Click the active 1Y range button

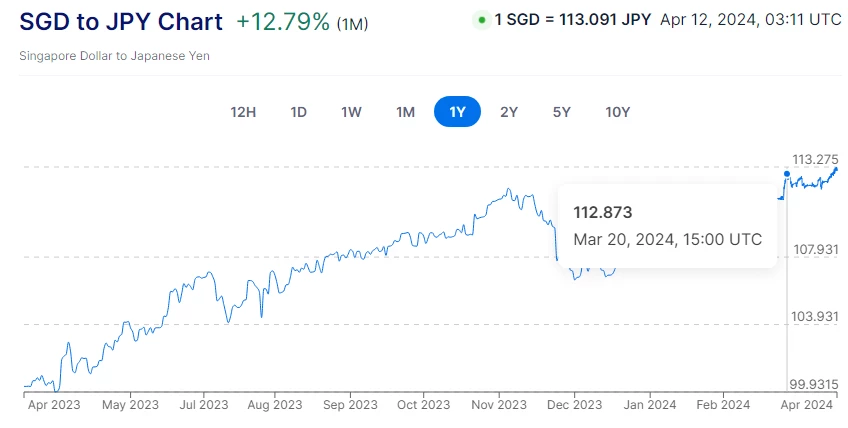tap(458, 111)
